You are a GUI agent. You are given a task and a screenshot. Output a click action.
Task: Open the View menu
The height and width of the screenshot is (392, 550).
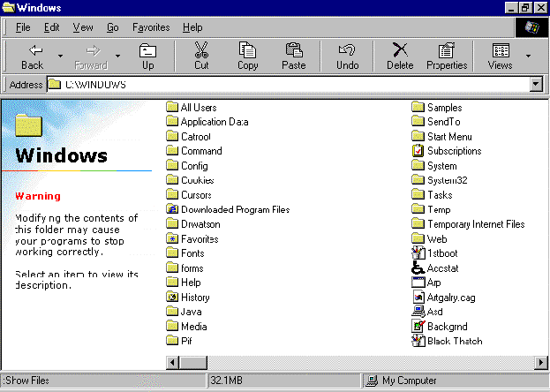(83, 27)
